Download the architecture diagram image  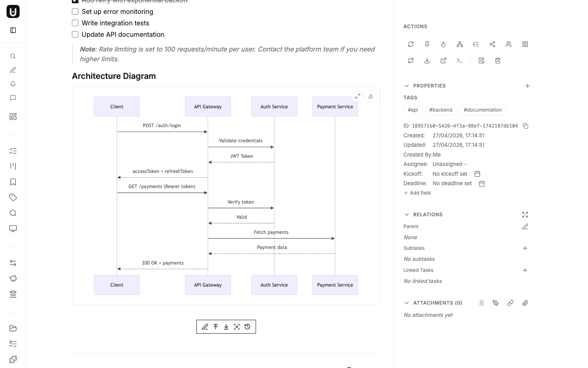tap(371, 96)
